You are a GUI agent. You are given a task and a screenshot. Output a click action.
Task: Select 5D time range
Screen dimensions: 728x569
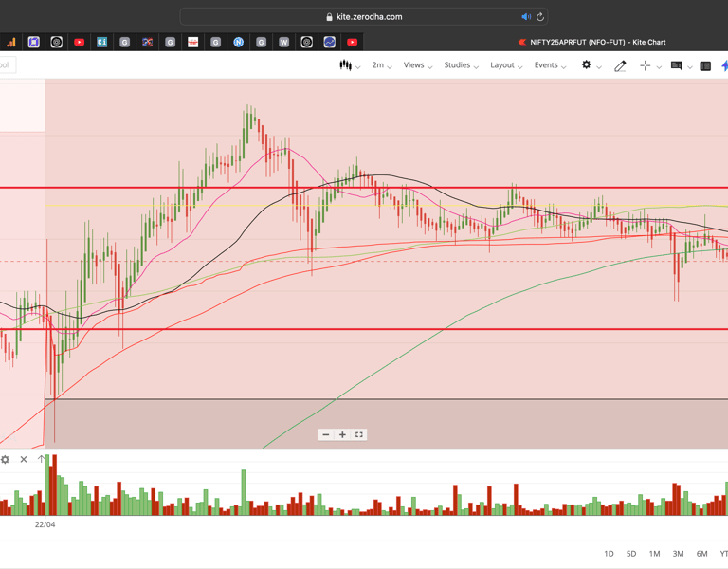[631, 554]
